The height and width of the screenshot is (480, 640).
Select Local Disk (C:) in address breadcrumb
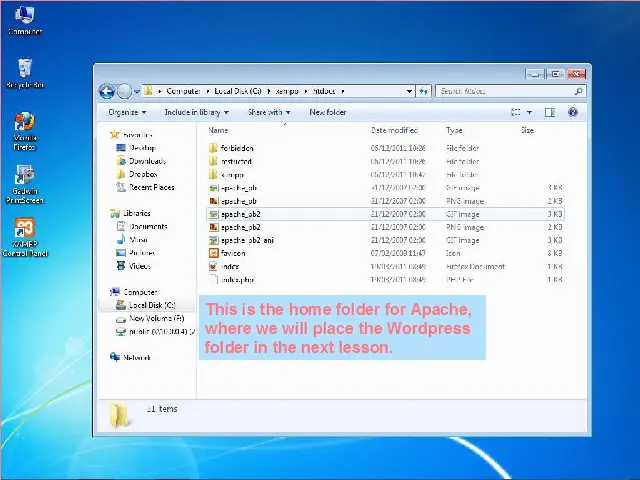(x=238, y=91)
